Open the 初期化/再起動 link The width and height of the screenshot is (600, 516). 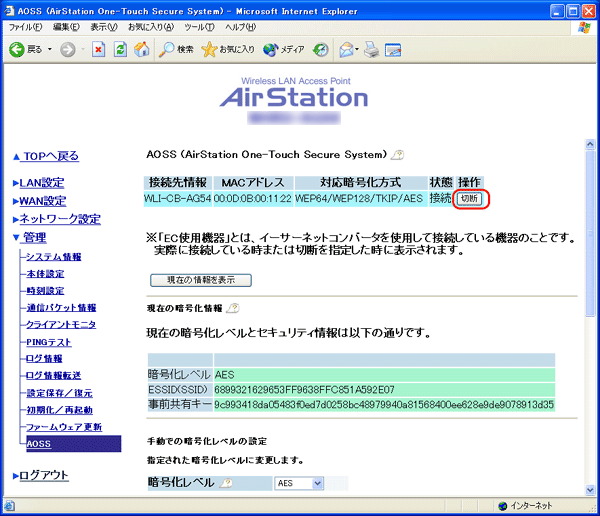(x=59, y=410)
